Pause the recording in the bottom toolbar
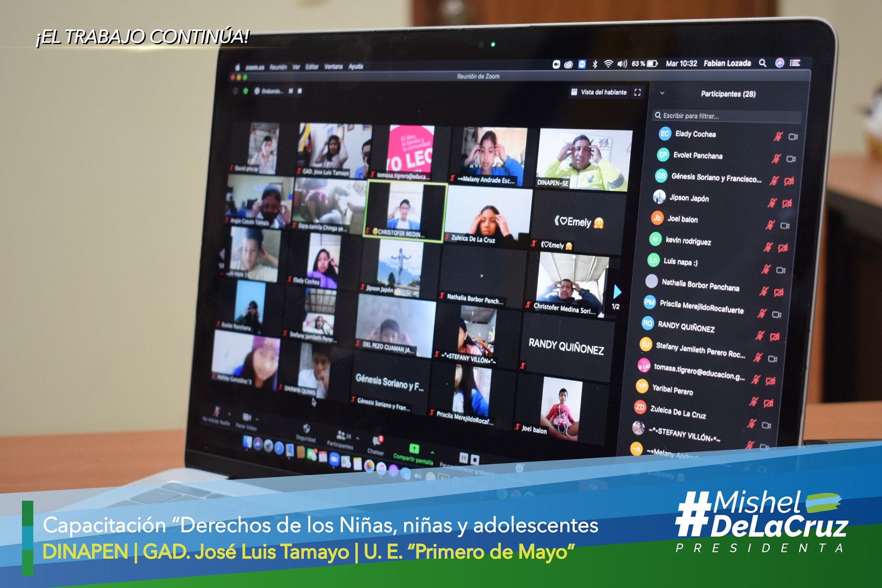This screenshot has width=882, height=588. (464, 457)
